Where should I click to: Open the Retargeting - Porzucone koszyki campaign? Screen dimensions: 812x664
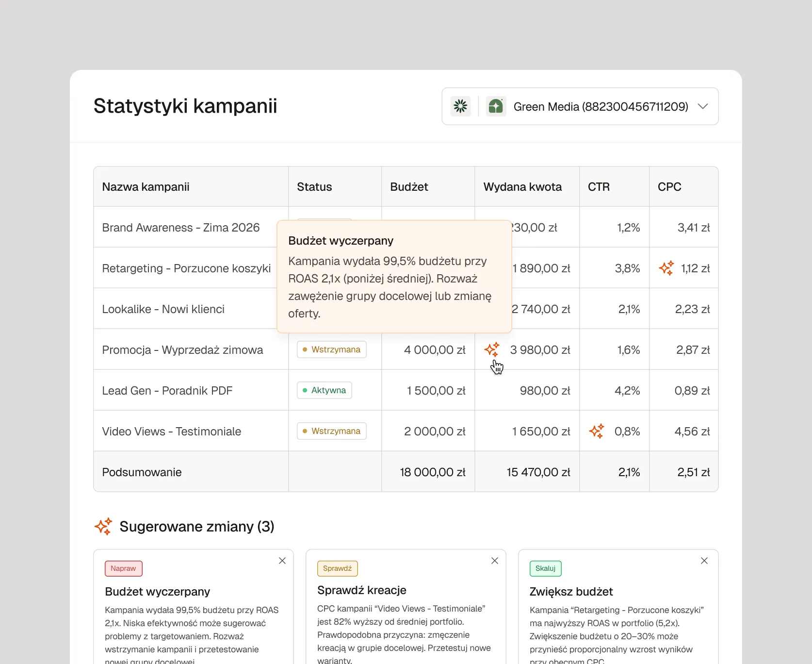click(185, 268)
